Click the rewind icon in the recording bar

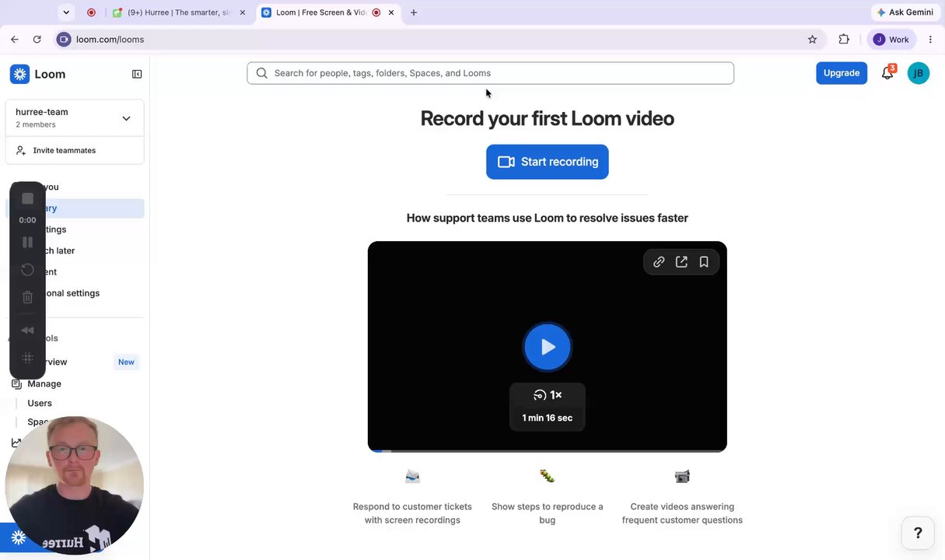click(x=28, y=331)
